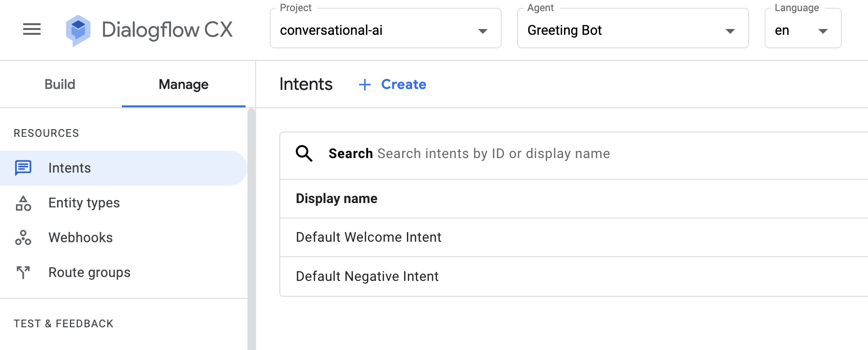Open the Project dropdown conversational-ai

(386, 28)
